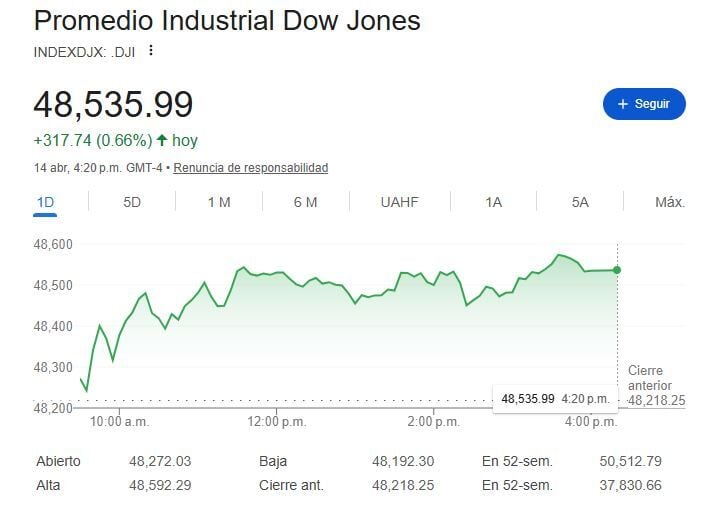This screenshot has height=514, width=701.
Task: Select the UAHF year-to-date tab
Action: [399, 202]
